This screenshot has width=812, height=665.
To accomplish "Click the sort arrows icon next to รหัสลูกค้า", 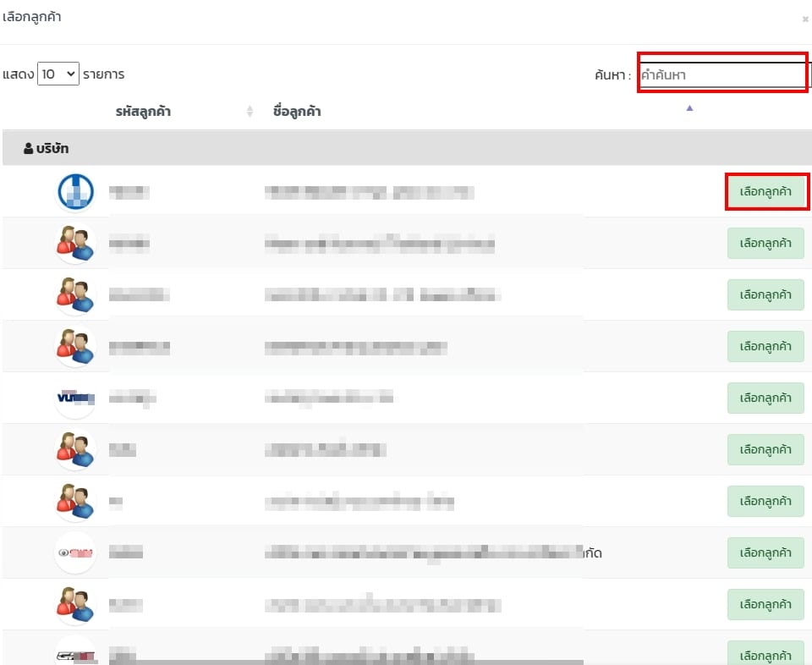I will click(x=250, y=112).
